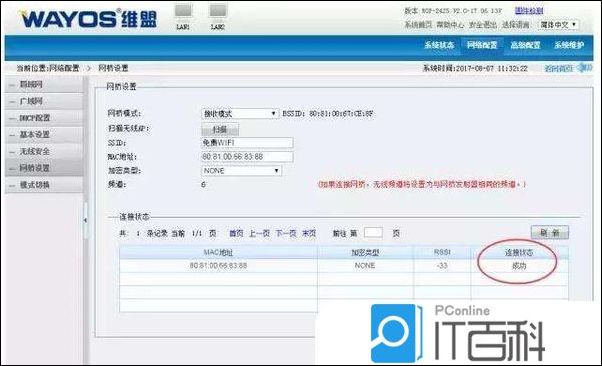Image resolution: width=602 pixels, height=366 pixels.
Task: Click the 系统首页 link
Action: tap(418, 25)
